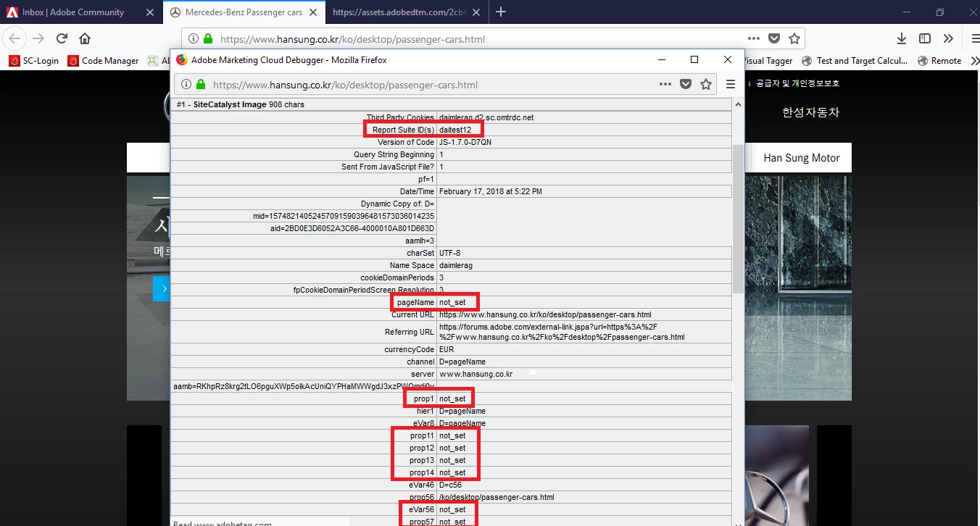The image size is (980, 526).
Task: Click Referring URL value cell
Action: [x=584, y=332]
